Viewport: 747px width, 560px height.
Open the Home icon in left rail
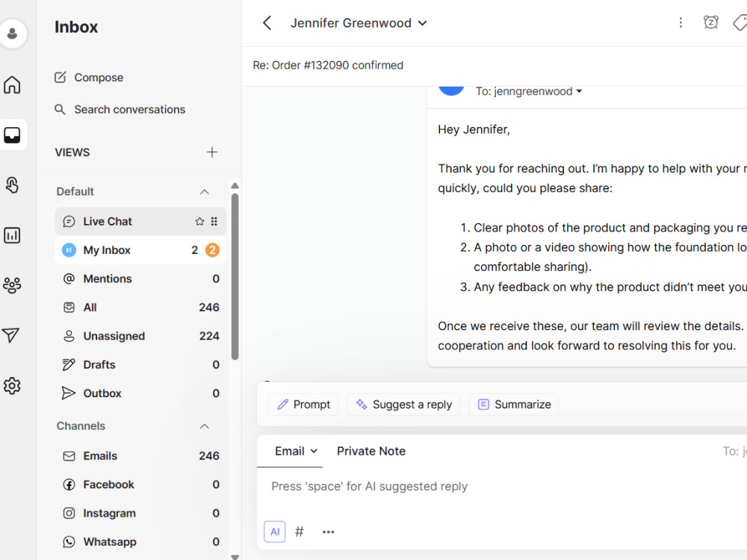(12, 85)
